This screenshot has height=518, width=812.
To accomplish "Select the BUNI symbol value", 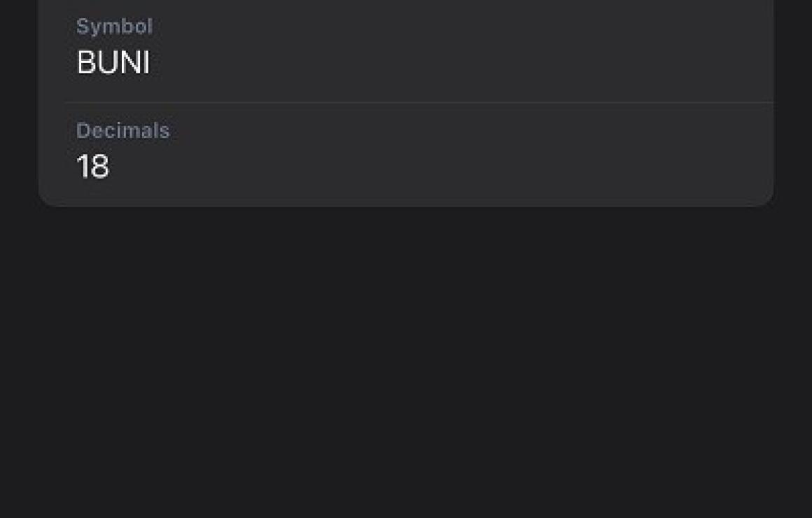I will coord(113,62).
